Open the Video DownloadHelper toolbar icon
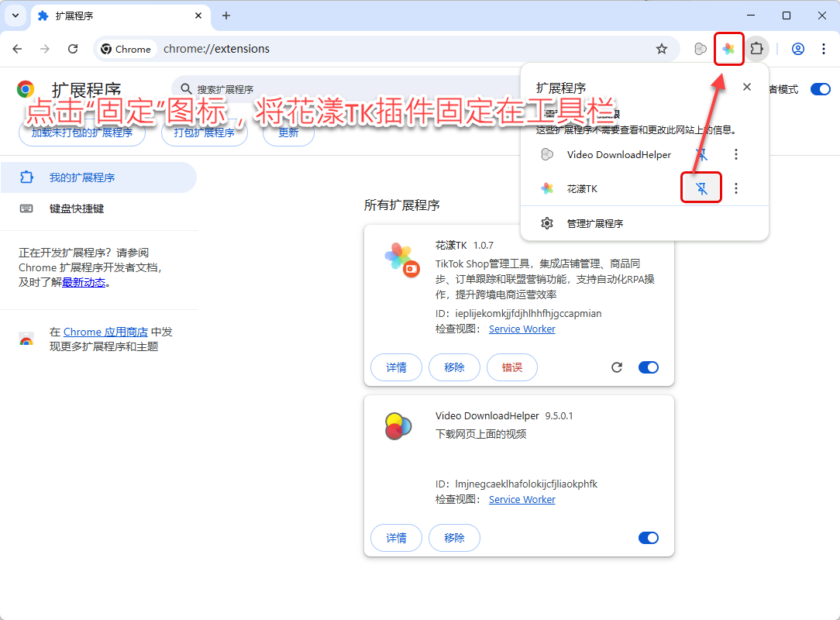This screenshot has height=620, width=840. [x=701, y=49]
